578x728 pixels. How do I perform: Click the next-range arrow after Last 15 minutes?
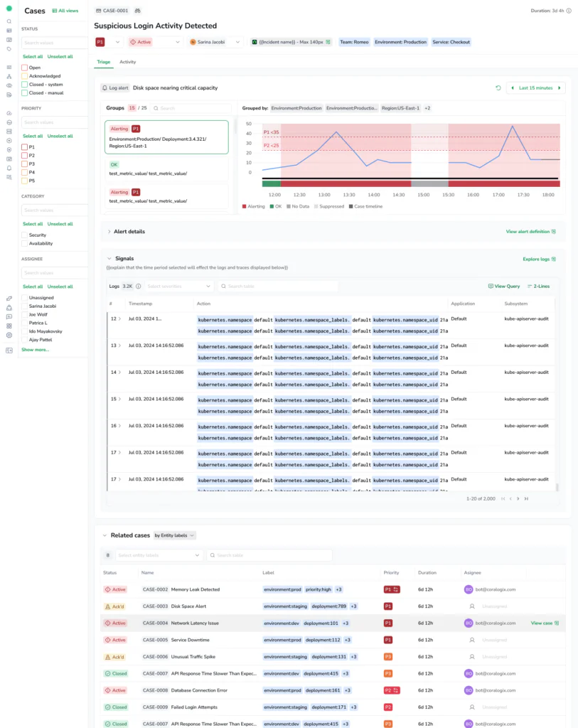[560, 88]
